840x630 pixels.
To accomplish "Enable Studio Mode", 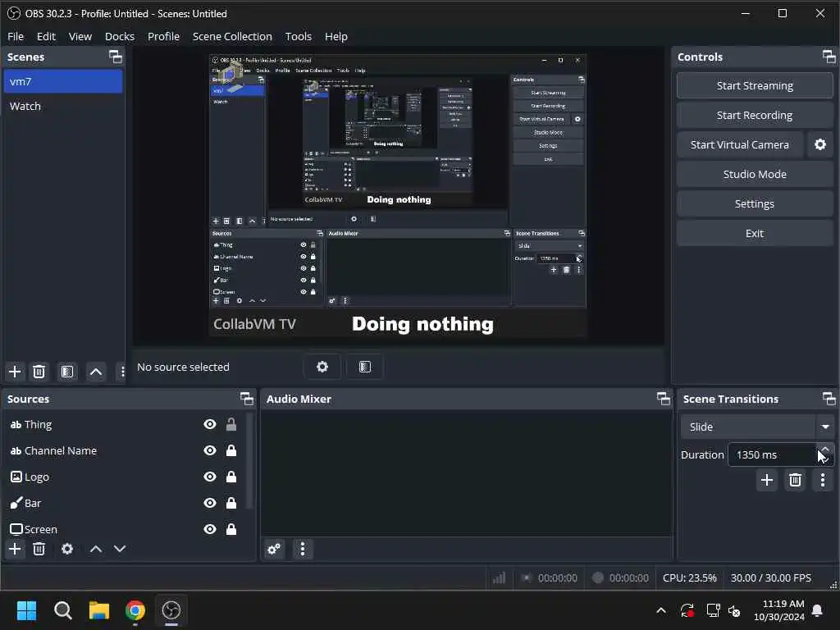I will [x=755, y=174].
